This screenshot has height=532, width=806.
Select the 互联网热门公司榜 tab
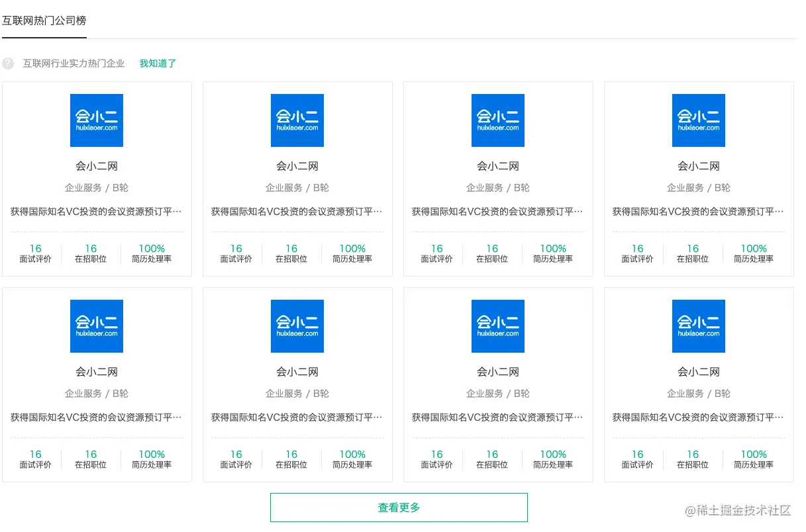[x=44, y=21]
